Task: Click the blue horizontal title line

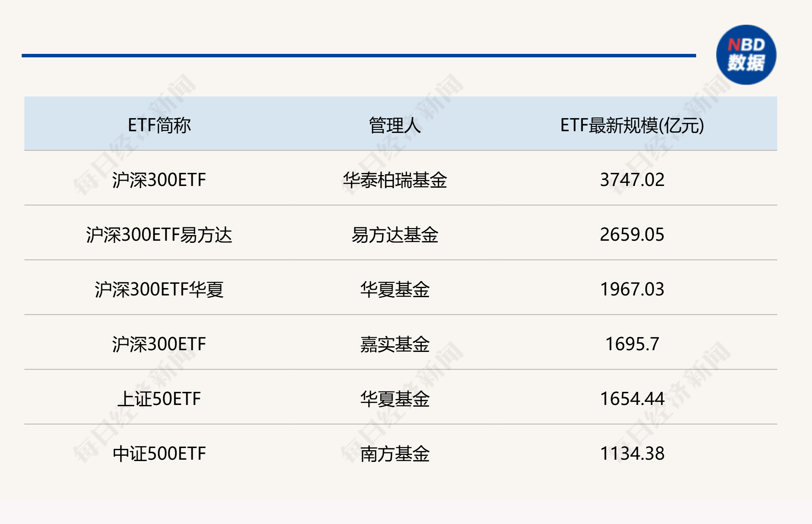Action: coord(359,56)
